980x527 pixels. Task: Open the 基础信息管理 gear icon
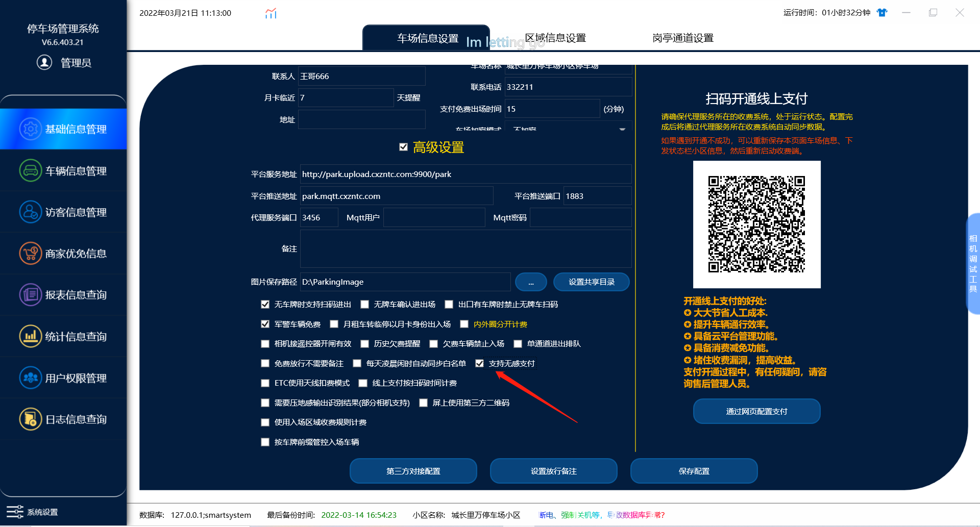[31, 129]
